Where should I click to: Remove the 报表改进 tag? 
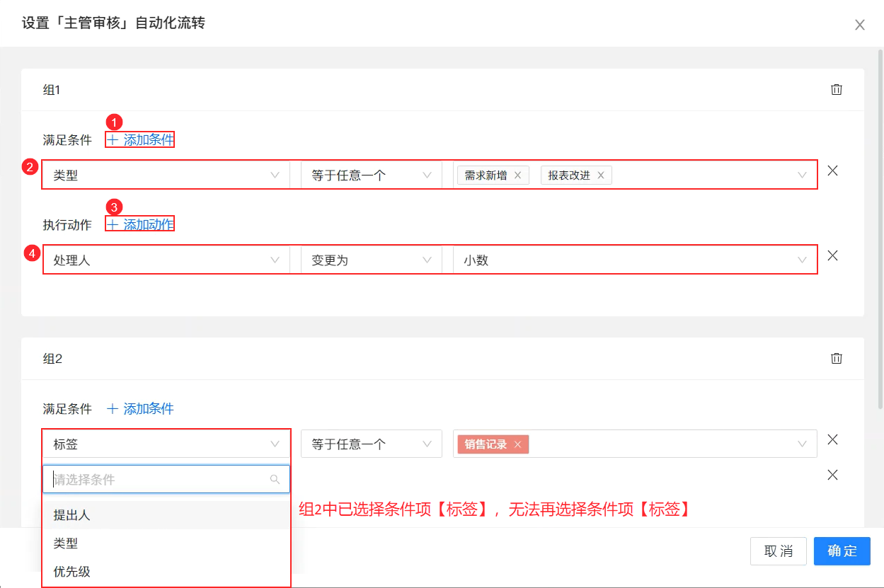(601, 175)
